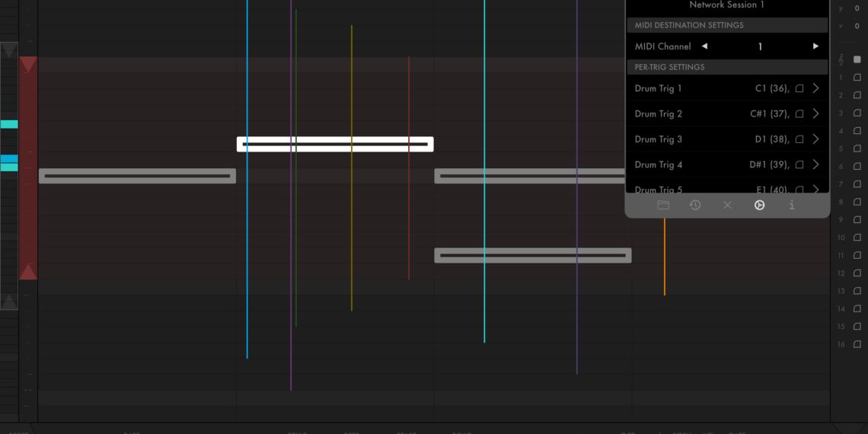Click the treble clef icon in right sidebar

pyautogui.click(x=841, y=59)
